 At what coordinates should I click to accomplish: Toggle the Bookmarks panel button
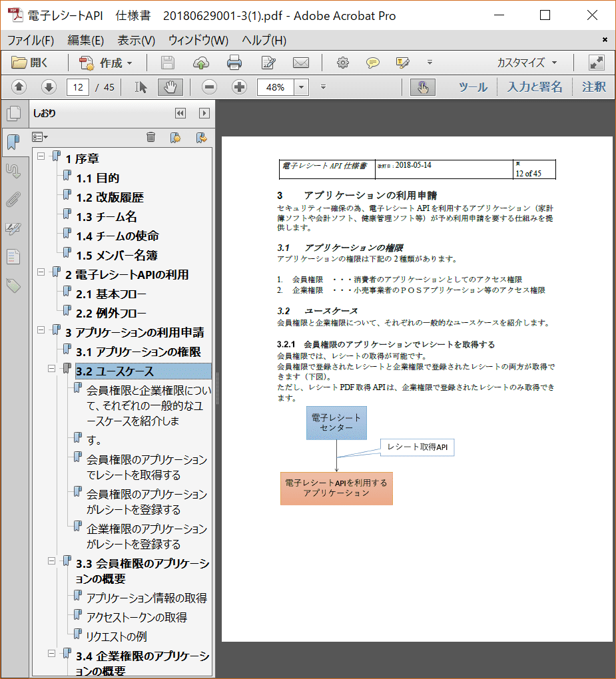13,142
